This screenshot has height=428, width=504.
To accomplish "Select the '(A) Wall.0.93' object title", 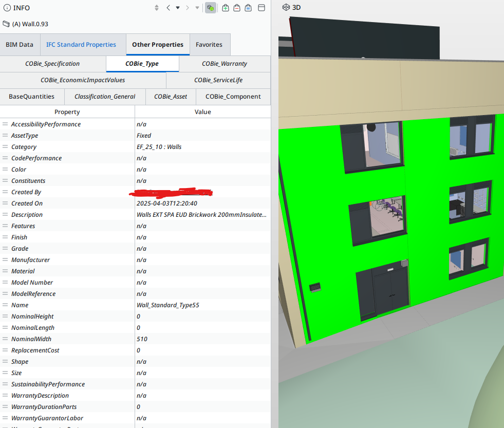I will pyautogui.click(x=30, y=24).
